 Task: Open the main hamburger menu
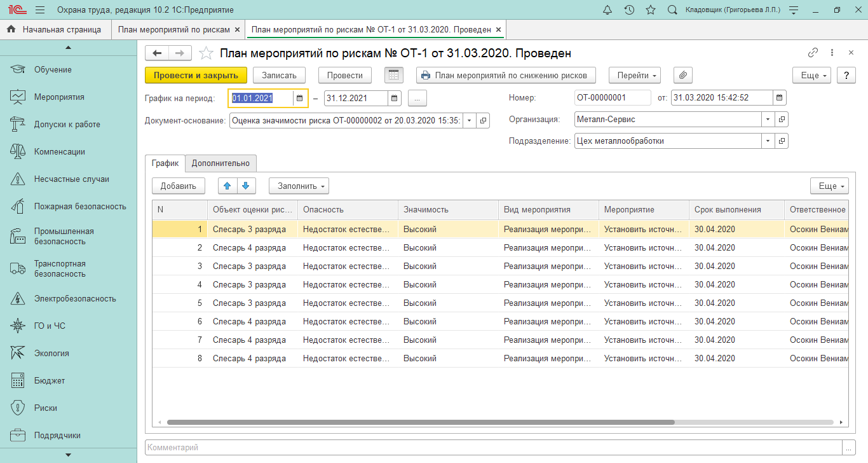coord(40,10)
